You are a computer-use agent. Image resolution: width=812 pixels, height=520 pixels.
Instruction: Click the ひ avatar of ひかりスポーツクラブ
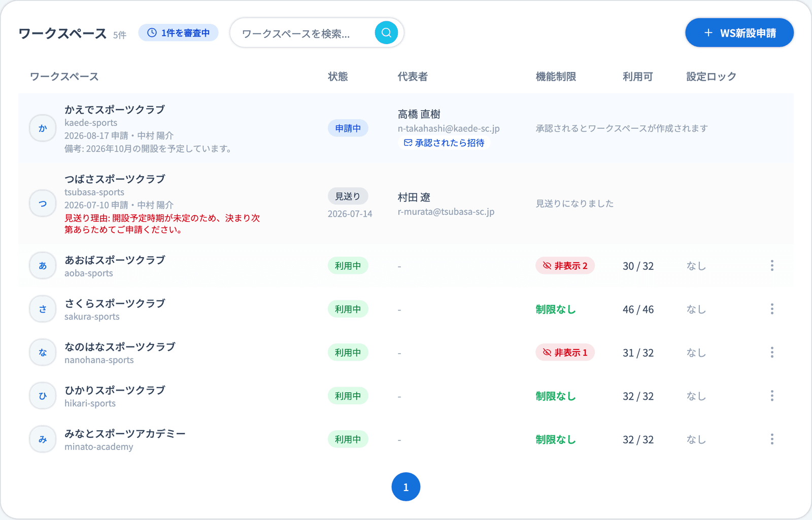(x=43, y=396)
